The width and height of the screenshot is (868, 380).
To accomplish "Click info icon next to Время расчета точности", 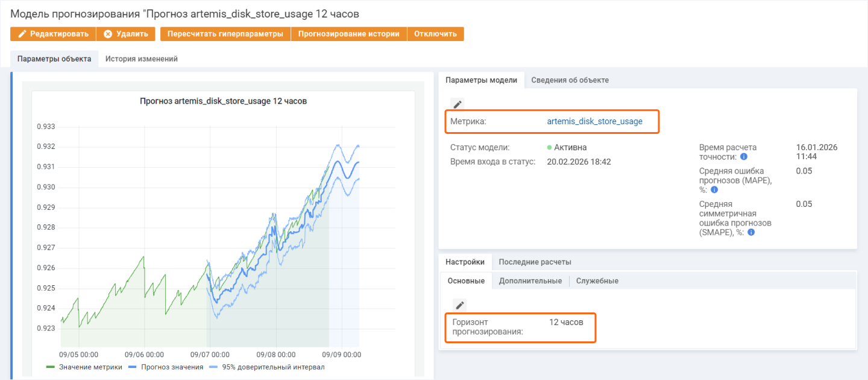I will [x=744, y=157].
